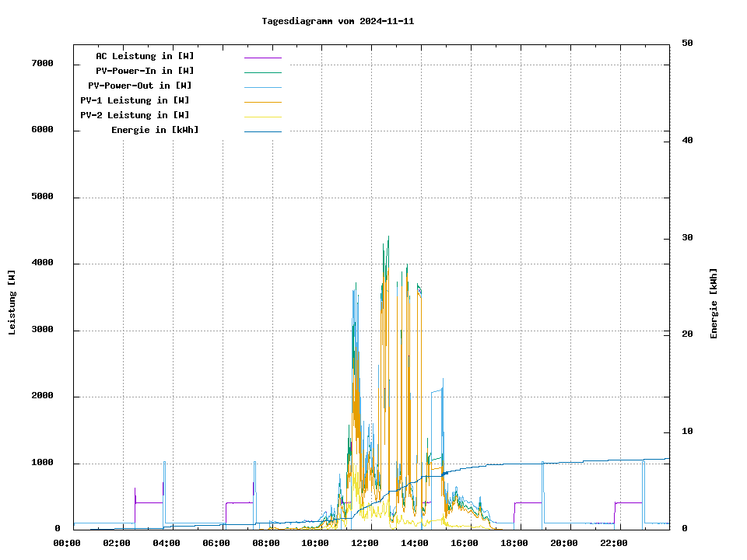The image size is (747, 560).
Task: Click the yellow PV-2 Leistung legend line sample
Action: click(262, 116)
